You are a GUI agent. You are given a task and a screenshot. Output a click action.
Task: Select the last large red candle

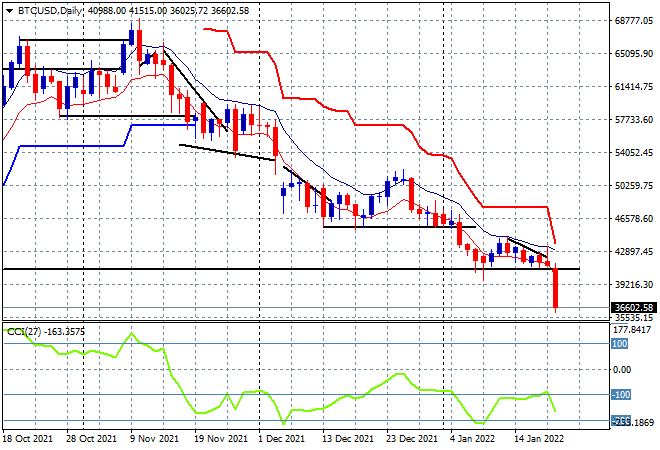point(555,288)
